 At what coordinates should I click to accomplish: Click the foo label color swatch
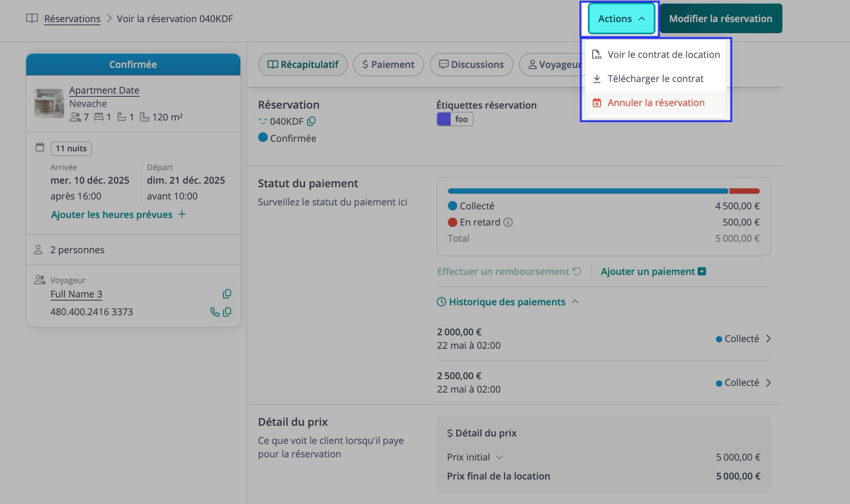coord(444,119)
